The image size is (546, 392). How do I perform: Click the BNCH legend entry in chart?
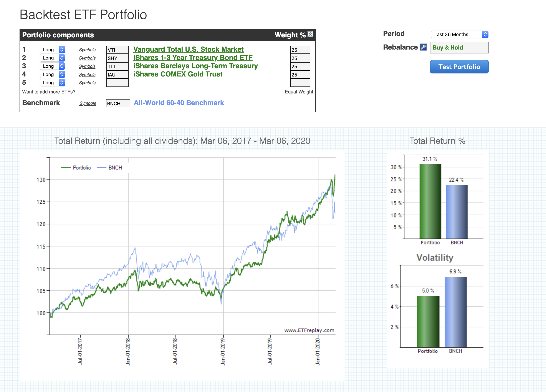point(109,168)
